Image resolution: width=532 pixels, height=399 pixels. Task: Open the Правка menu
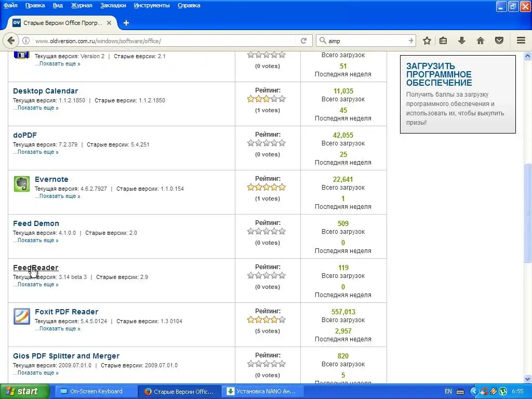(35, 5)
